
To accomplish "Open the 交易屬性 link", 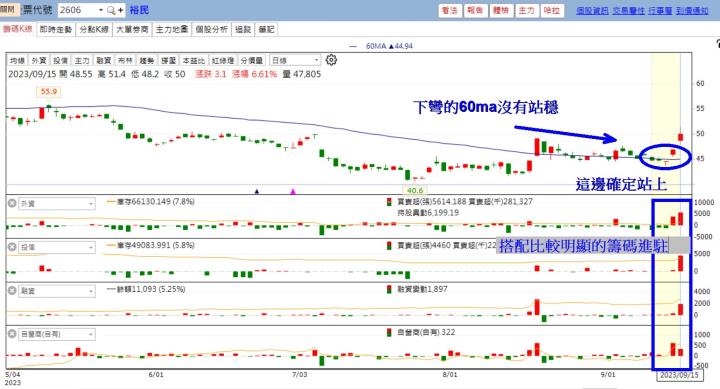I will click(628, 11).
